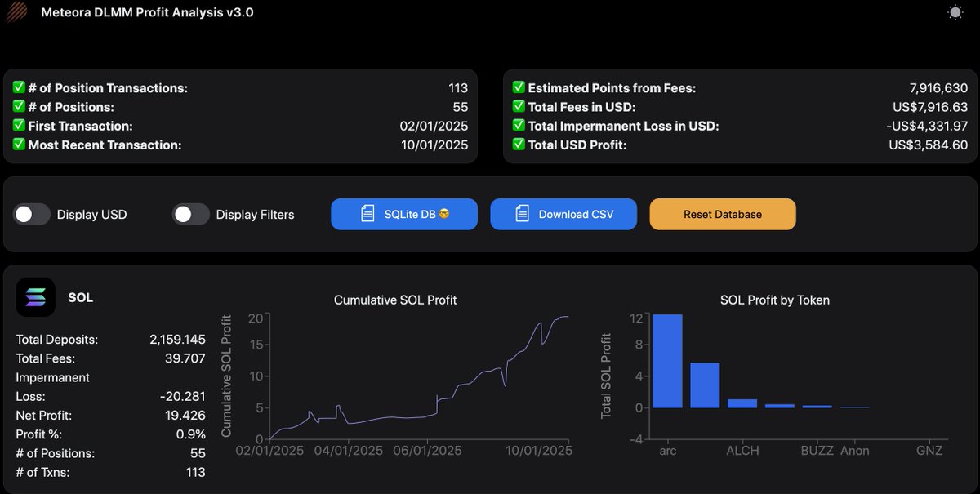Click the app title Meteora DLMM Profit Analysis v3.0
This screenshot has width=980, height=494.
click(x=148, y=12)
